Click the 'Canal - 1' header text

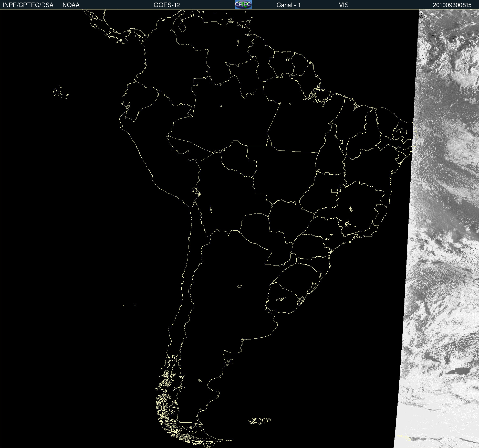click(289, 5)
